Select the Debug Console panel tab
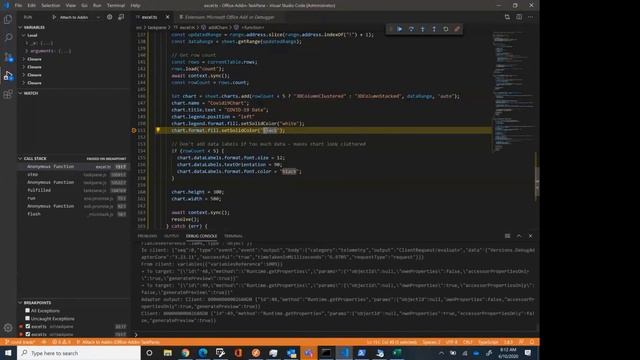Image resolution: width=640 pixels, height=360 pixels. point(202,236)
